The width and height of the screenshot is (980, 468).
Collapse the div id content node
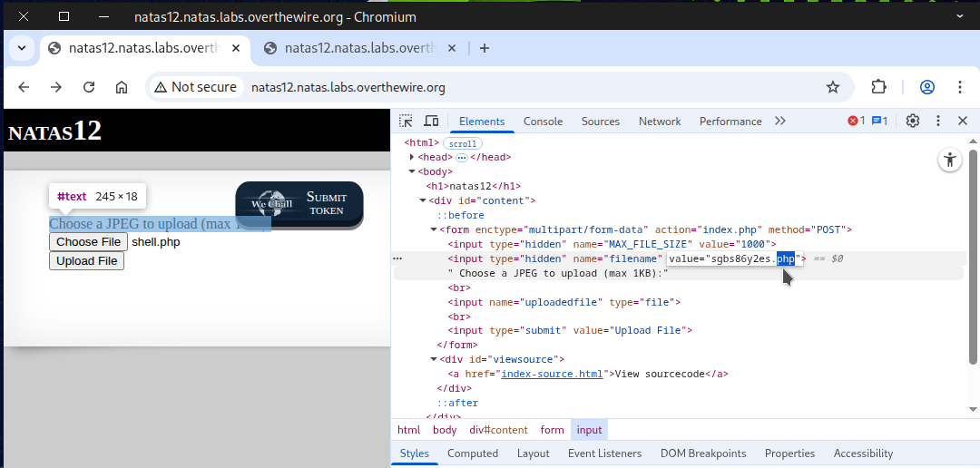point(423,201)
